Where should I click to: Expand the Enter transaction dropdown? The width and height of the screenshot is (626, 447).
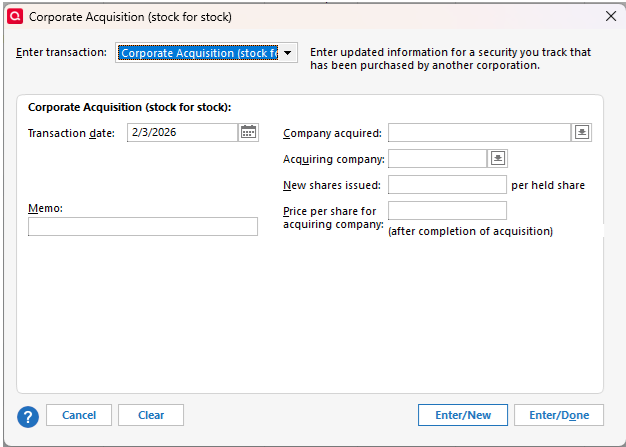click(288, 53)
